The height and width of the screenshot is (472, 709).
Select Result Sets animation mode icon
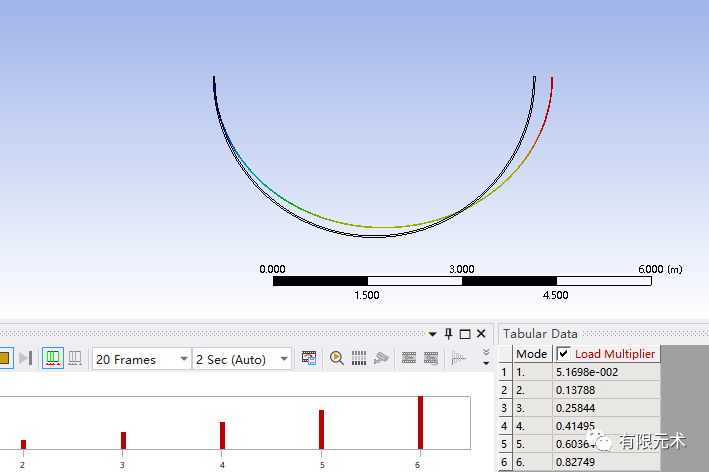[75, 359]
